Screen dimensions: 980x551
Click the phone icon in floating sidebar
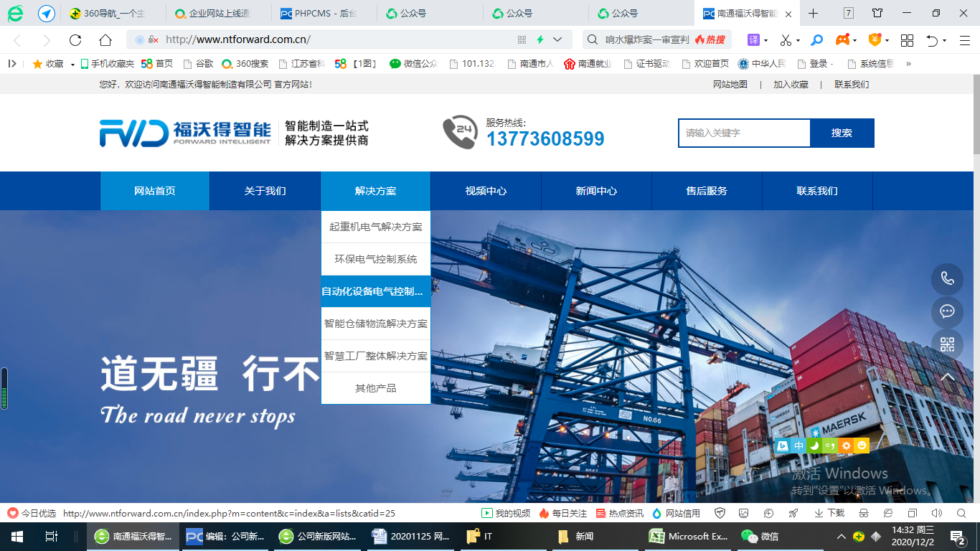(947, 279)
